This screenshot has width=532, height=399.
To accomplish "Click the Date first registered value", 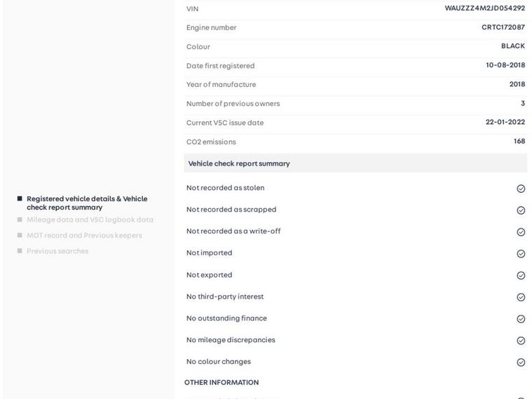I will (505, 65).
